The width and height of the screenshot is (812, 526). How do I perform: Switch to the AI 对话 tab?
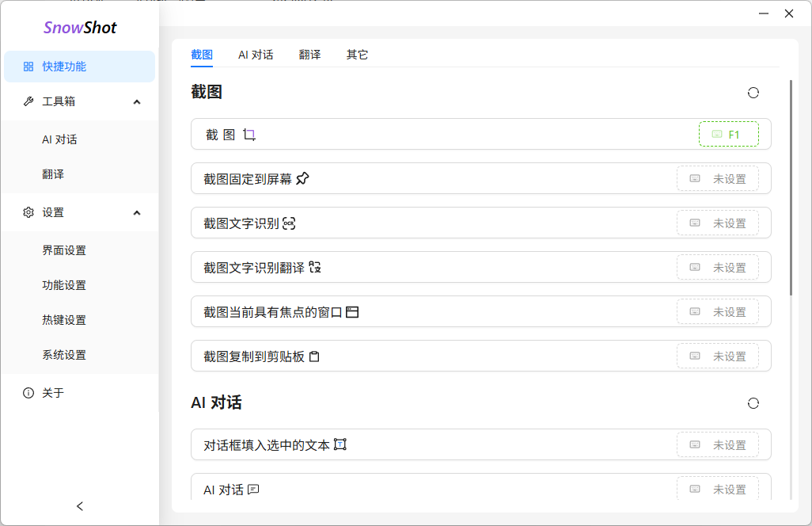click(x=256, y=55)
